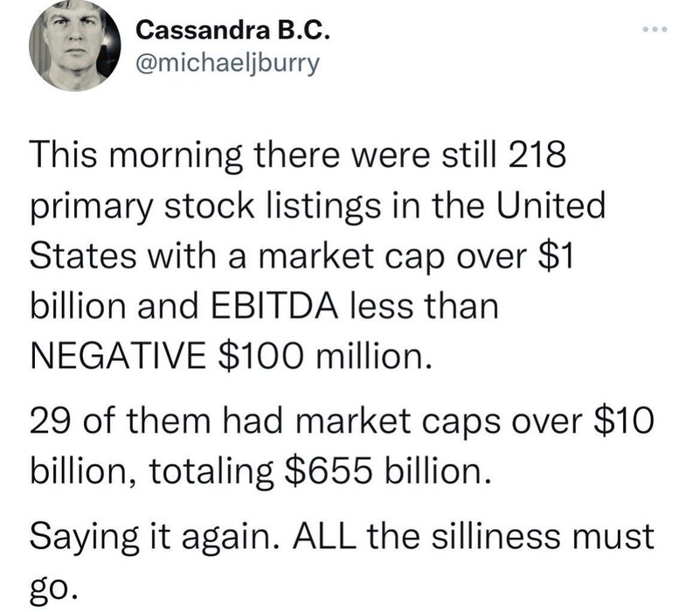The width and height of the screenshot is (700, 612).
Task: Click the words 'This morning' at tweet start
Action: click(136, 155)
